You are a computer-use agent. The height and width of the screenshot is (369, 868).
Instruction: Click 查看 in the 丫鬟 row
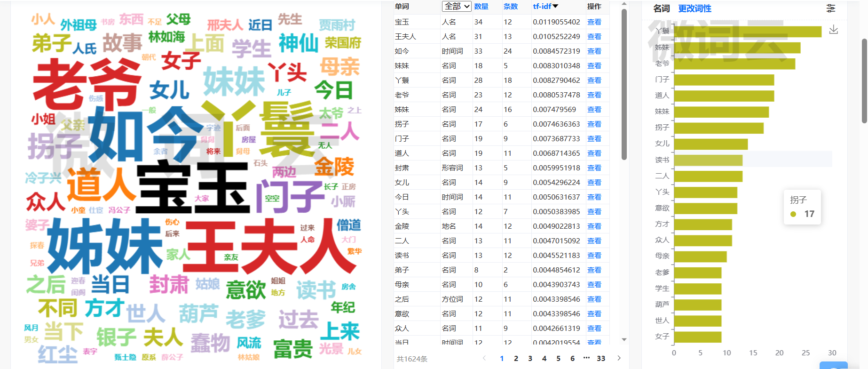[594, 80]
